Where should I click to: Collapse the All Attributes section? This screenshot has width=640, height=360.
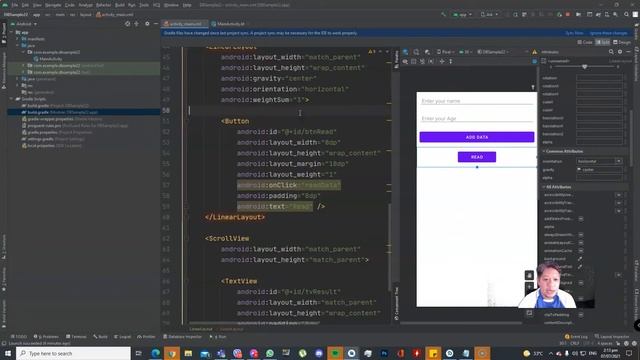(544, 187)
